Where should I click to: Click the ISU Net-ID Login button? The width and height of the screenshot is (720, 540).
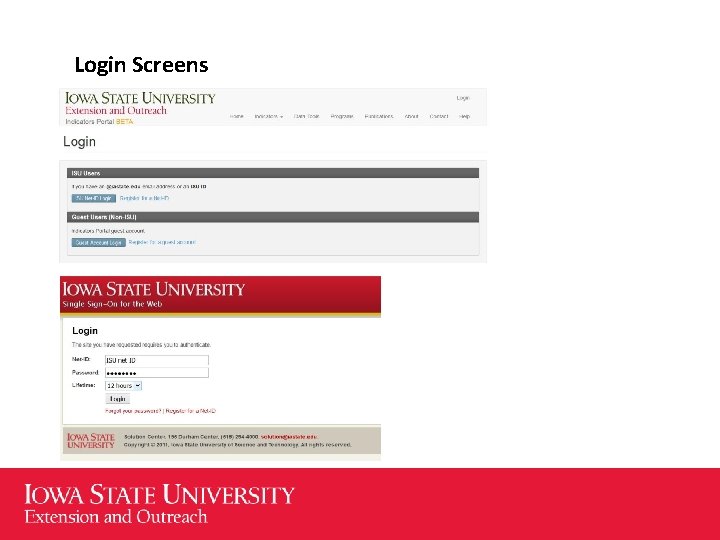(x=94, y=198)
